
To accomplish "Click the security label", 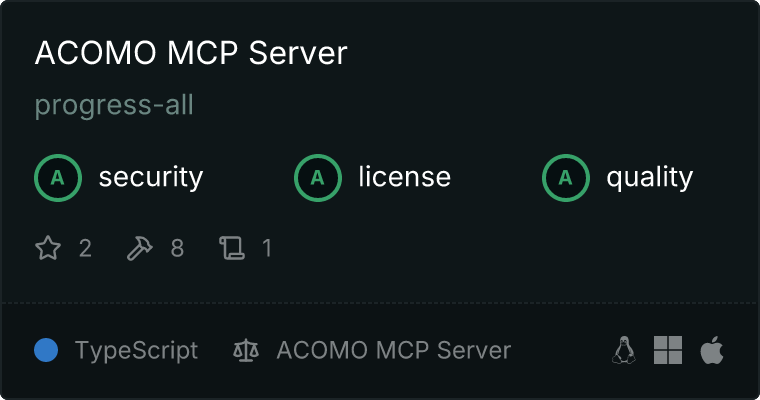I will (151, 177).
